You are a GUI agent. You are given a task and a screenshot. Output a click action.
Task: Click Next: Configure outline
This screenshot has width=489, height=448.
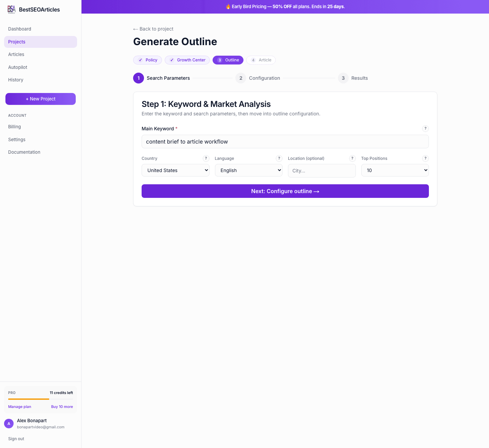tap(285, 191)
